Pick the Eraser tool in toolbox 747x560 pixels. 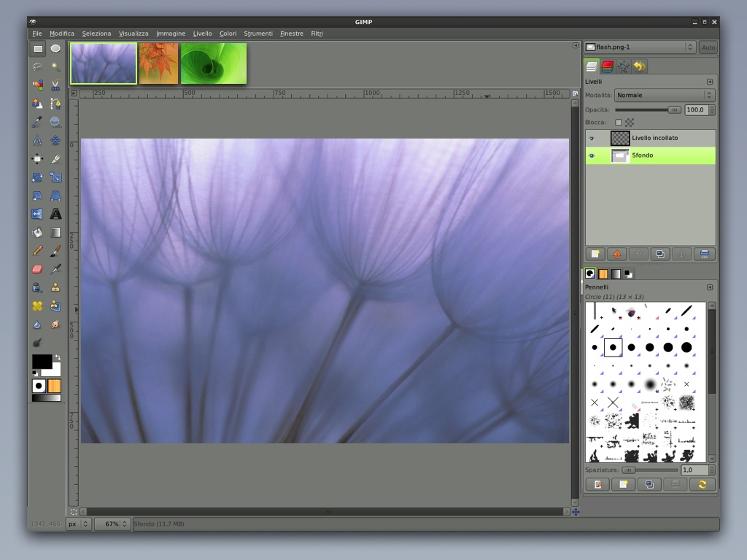pos(37,269)
